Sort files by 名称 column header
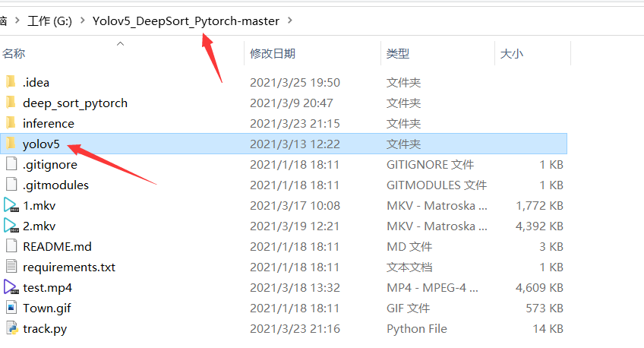This screenshot has width=644, height=348. tap(14, 53)
